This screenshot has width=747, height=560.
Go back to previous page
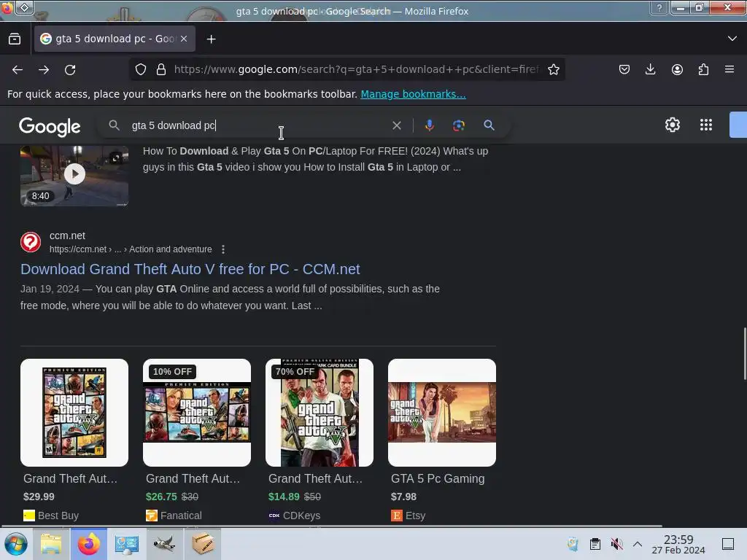(18, 69)
